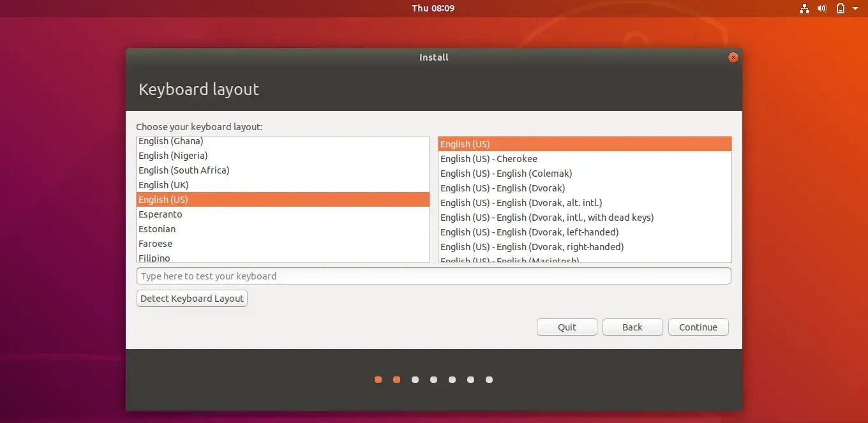Choose the Dvorak, left-handed variant
Image resolution: width=868 pixels, height=423 pixels.
click(585, 232)
